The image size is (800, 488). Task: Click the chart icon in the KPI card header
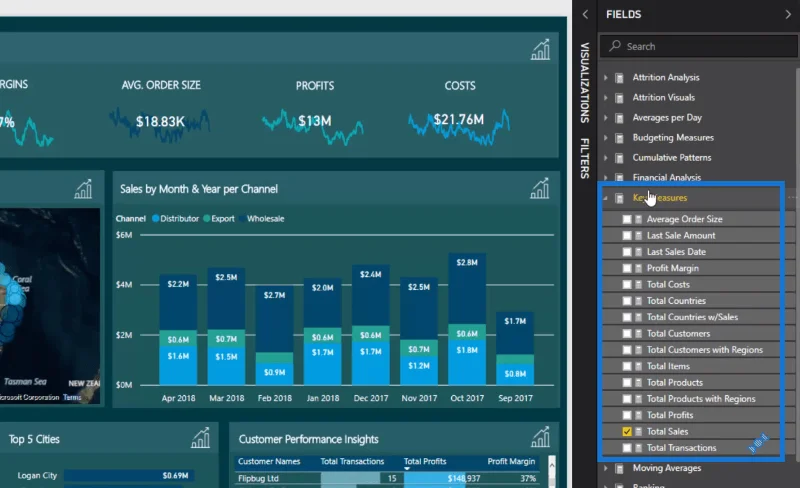(540, 50)
